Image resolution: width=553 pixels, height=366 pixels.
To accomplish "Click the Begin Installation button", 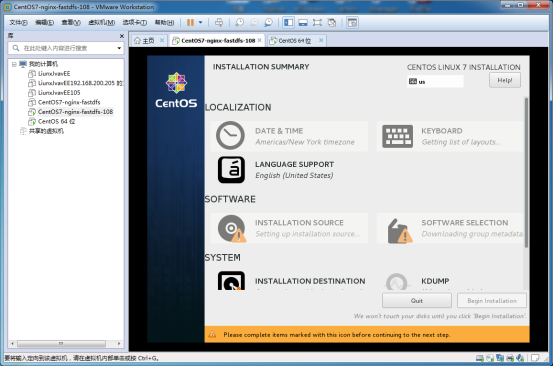I will [492, 301].
